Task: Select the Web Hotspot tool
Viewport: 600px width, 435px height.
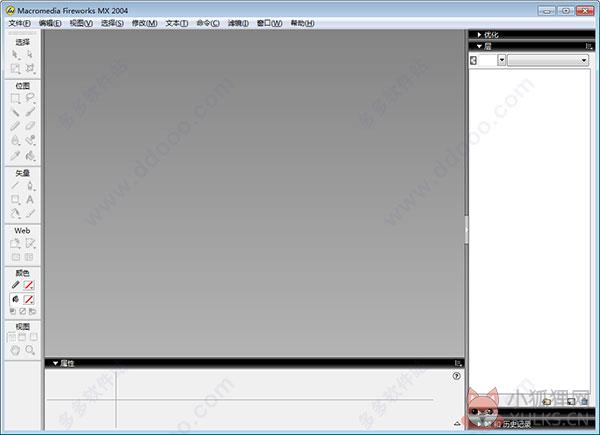Action: point(15,244)
